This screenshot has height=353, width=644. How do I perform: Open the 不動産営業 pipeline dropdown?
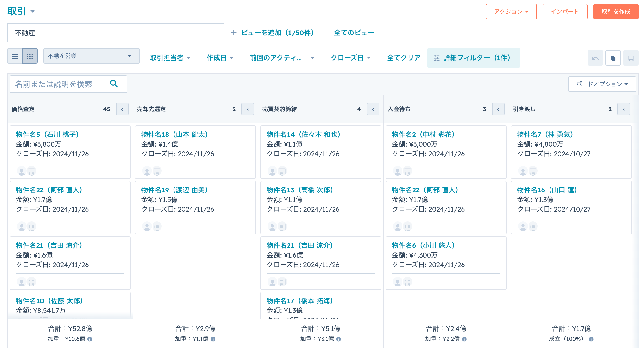(91, 56)
